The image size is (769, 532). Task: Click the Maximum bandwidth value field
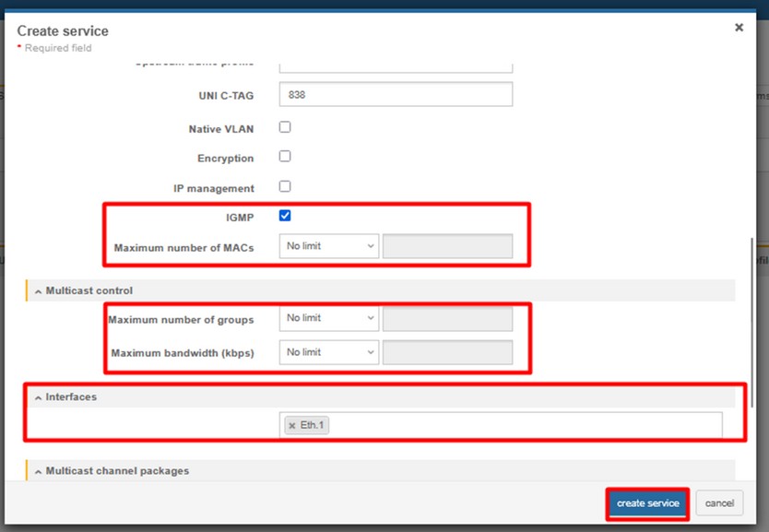tap(447, 352)
